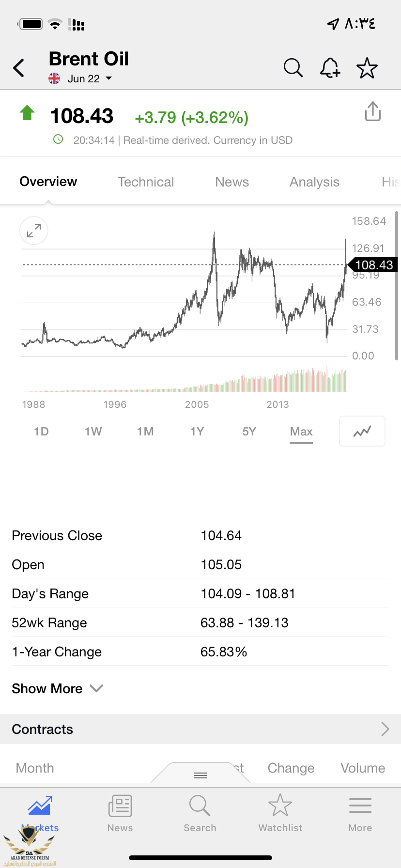Switch to the Analysis tab
The width and height of the screenshot is (401, 868).
[314, 182]
